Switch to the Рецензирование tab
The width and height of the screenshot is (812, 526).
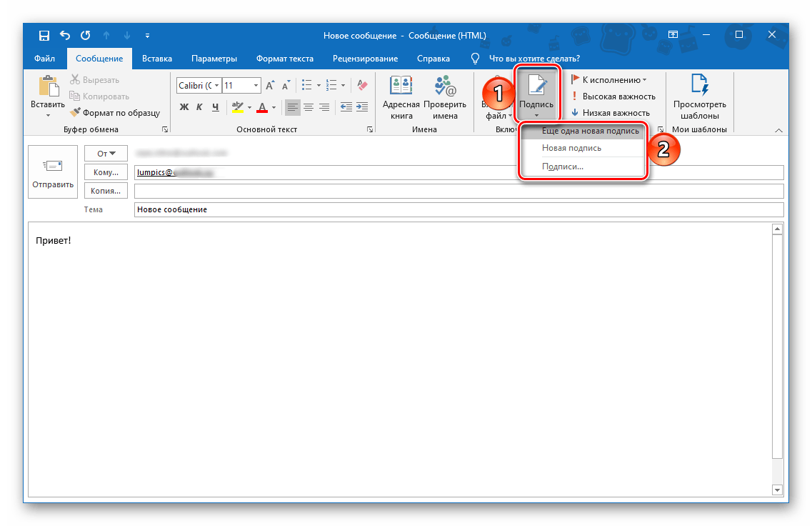(x=365, y=59)
